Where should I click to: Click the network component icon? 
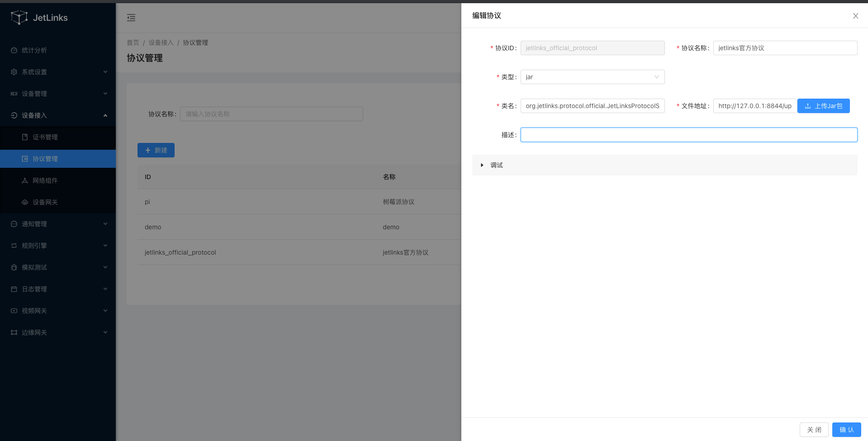tap(25, 180)
